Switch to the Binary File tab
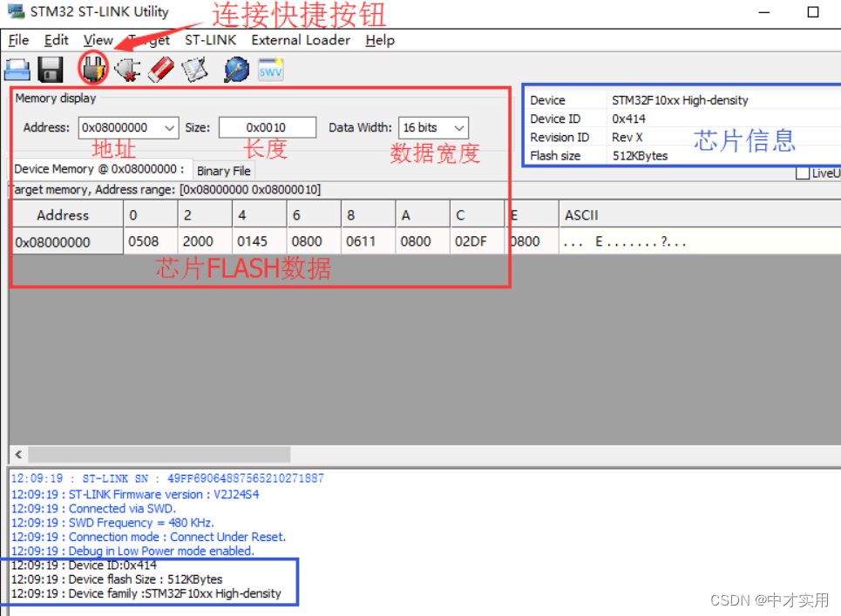 (x=224, y=171)
